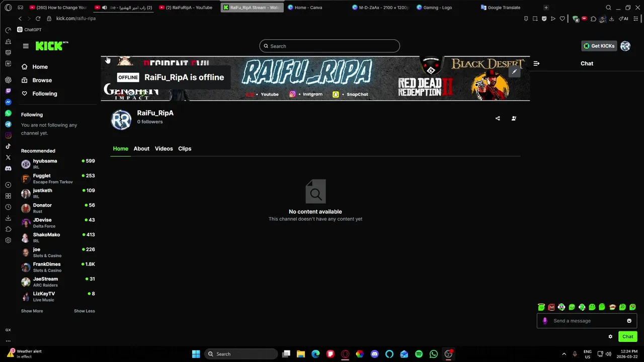Image resolution: width=644 pixels, height=362 pixels.
Task: Share the RaiFu_RipA channel
Action: (x=498, y=118)
